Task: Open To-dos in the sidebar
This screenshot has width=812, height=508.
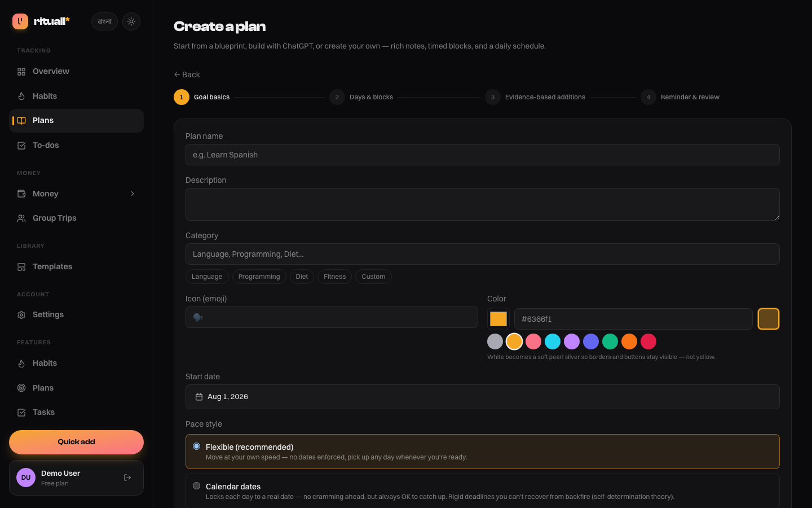Action: click(76, 145)
